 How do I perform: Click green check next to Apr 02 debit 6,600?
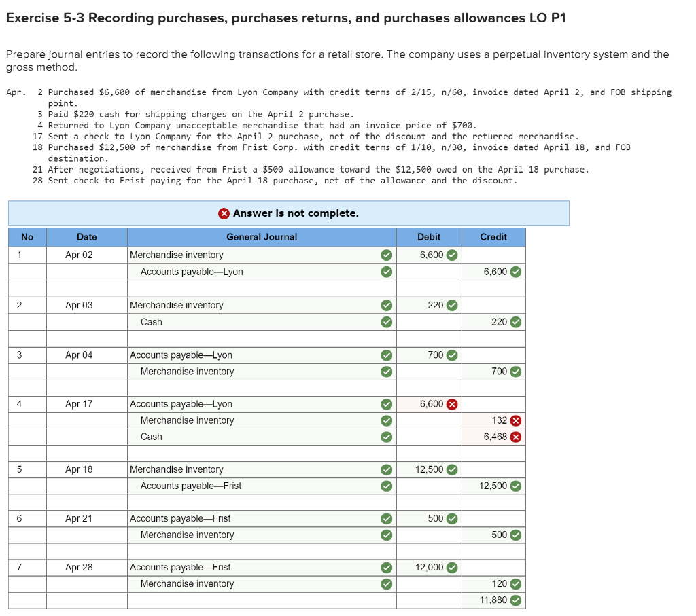tap(452, 255)
